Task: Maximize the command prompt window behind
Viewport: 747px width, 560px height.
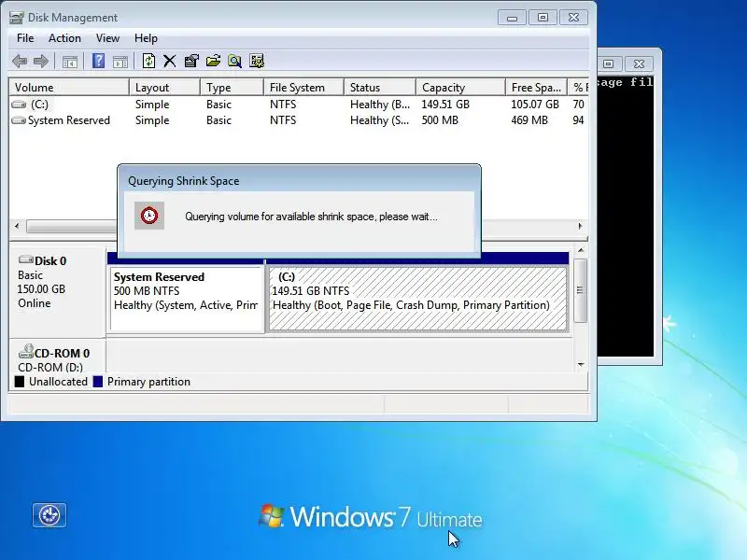Action: [609, 63]
